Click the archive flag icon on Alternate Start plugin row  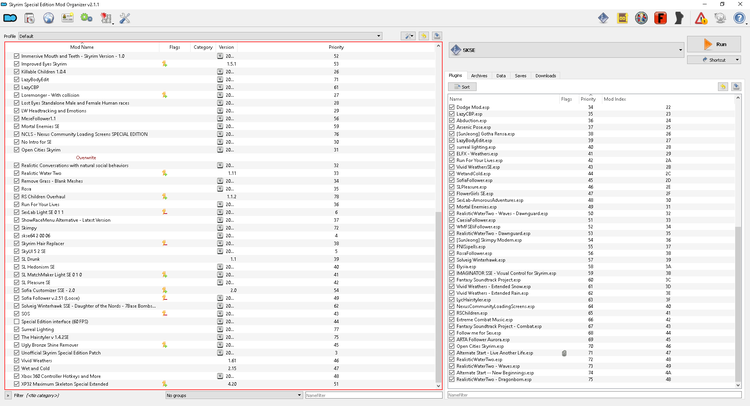point(564,353)
